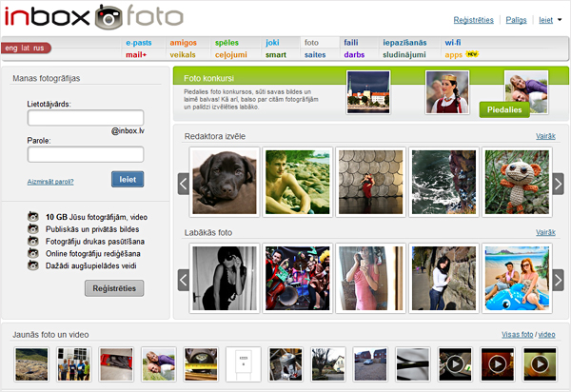
Task: Open the group of people new thumbnail
Action: click(74, 364)
